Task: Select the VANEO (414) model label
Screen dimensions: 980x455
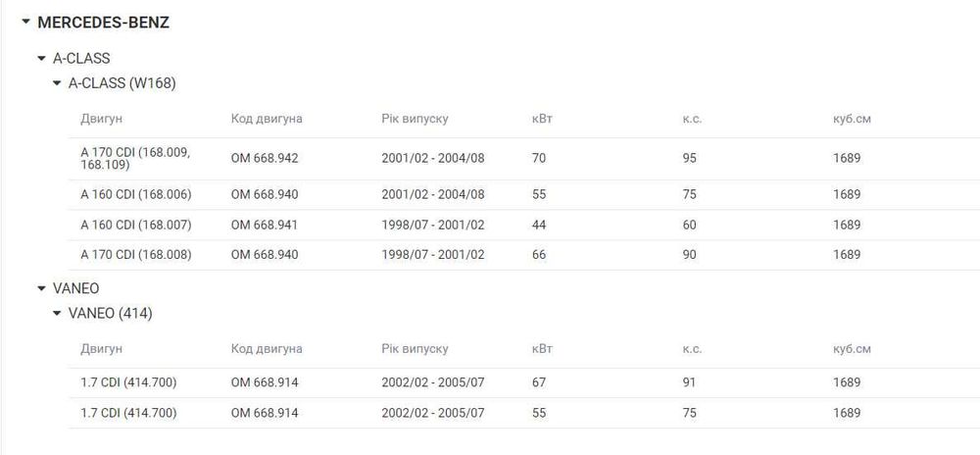Action: tap(110, 313)
